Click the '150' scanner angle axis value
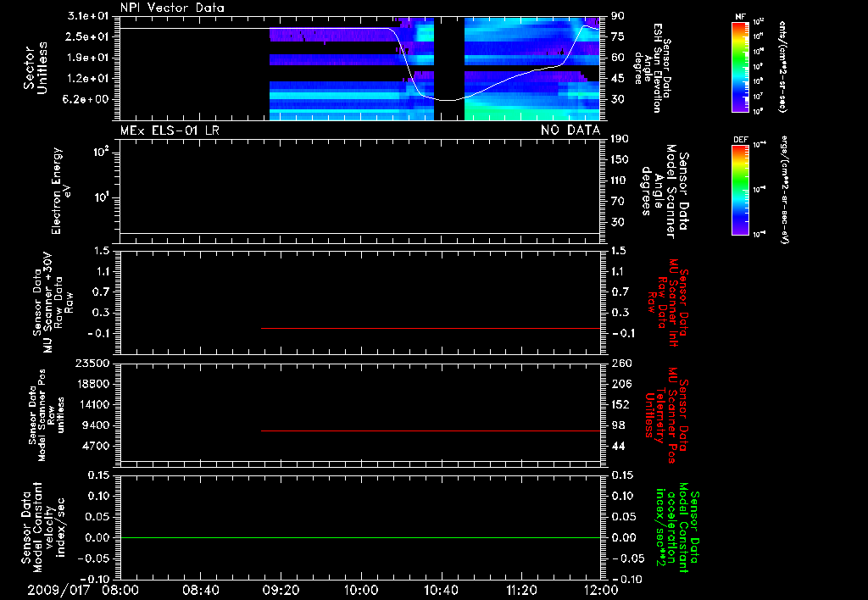Viewport: 868px width, 600px height. tap(620, 159)
